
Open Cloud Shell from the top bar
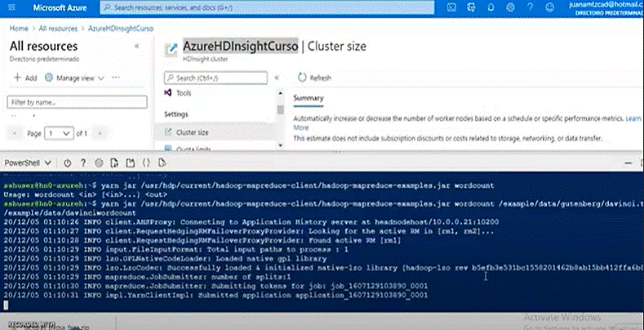(451, 7)
